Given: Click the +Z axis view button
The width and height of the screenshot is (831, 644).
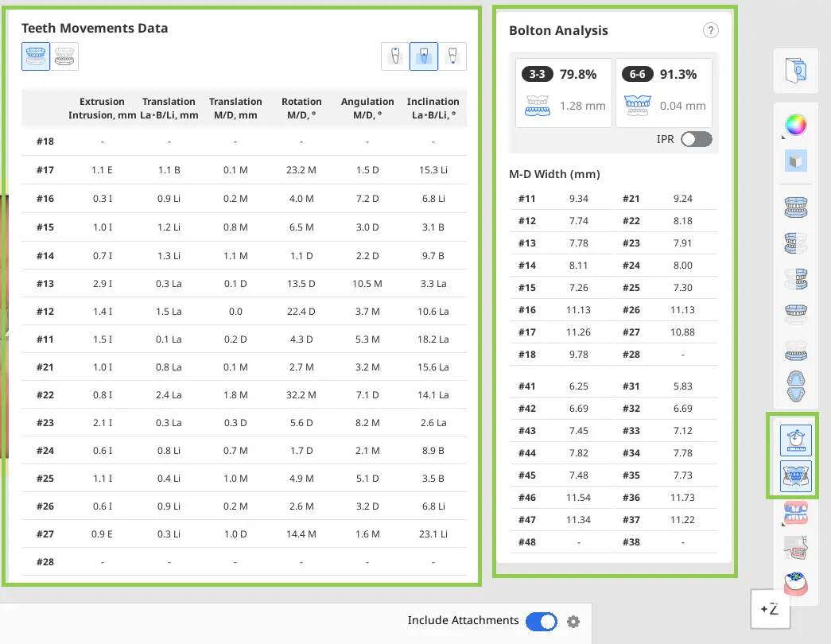Looking at the screenshot, I should point(770,609).
